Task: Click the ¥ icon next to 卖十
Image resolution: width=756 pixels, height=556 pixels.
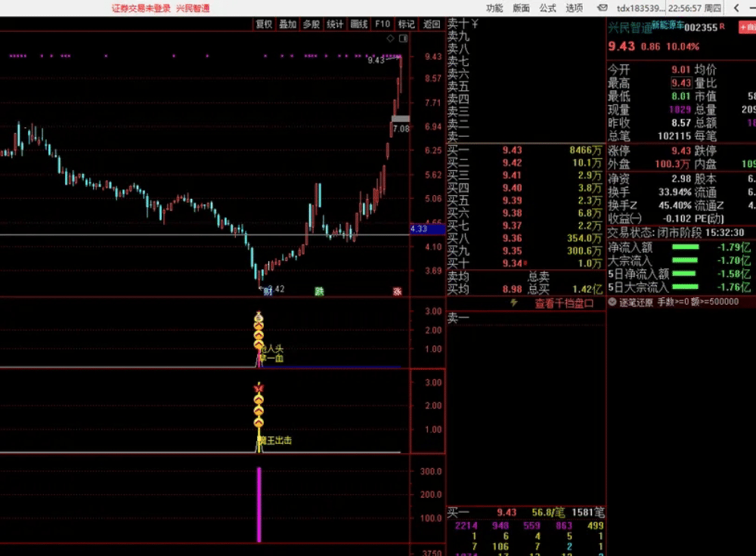Action: (475, 23)
